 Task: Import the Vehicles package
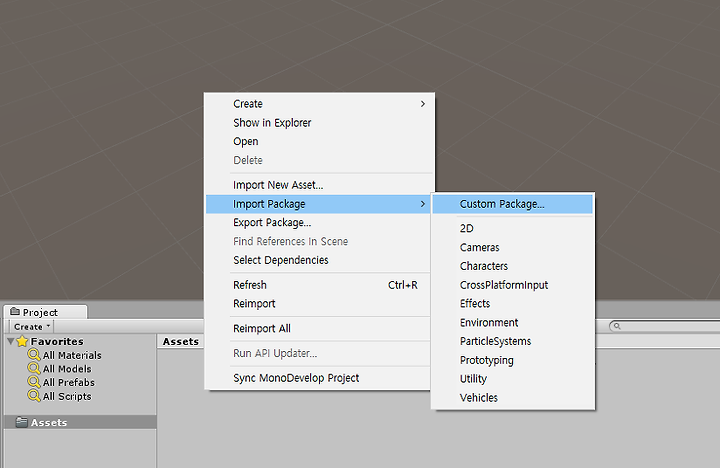512,398
